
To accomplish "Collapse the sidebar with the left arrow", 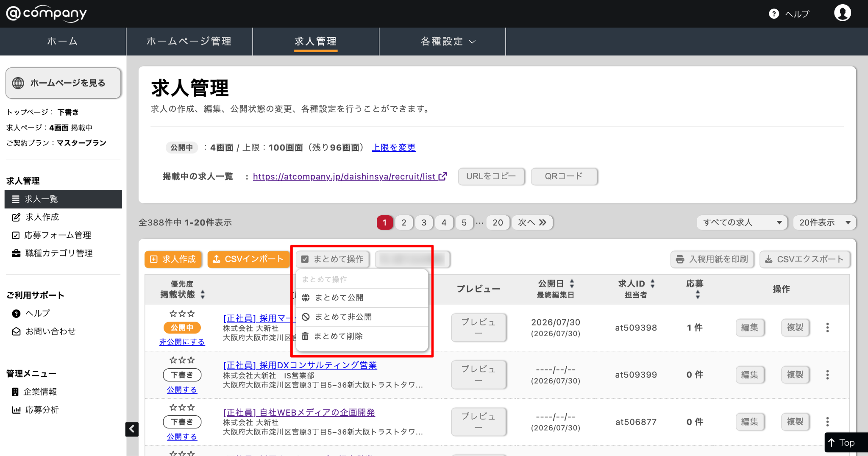I will coord(132,429).
